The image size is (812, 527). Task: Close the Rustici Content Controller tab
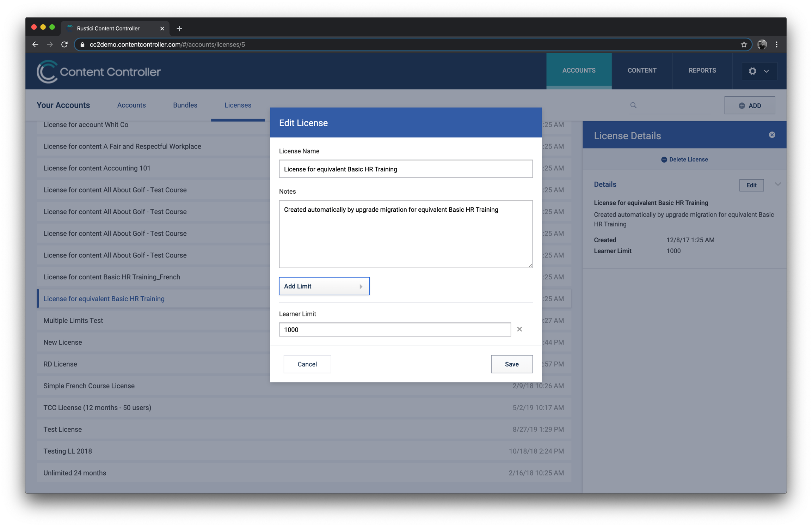(x=162, y=29)
